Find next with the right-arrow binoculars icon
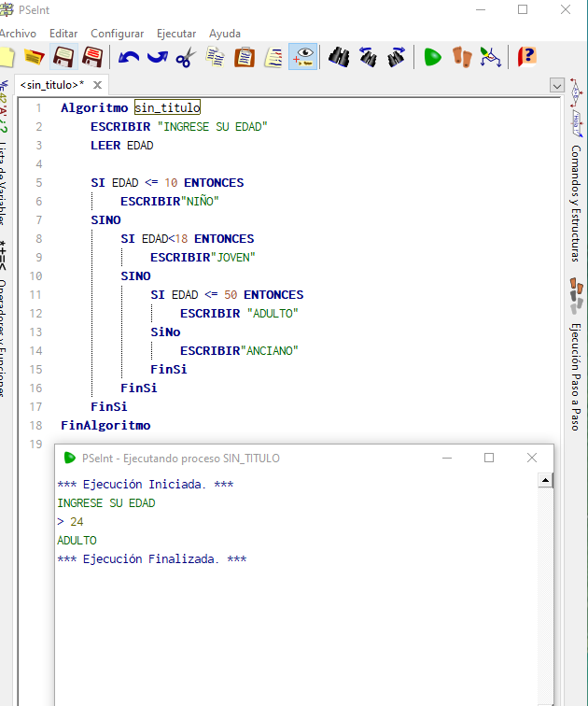 coord(397,57)
